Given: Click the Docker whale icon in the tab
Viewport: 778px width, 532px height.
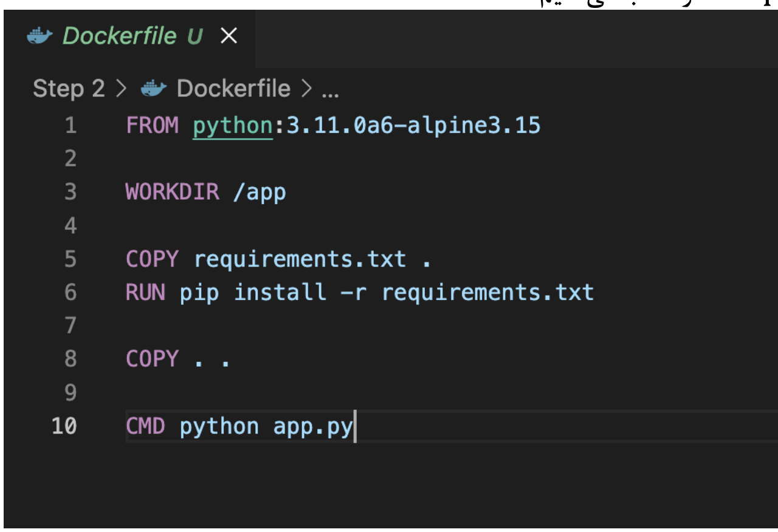Looking at the screenshot, I should coord(40,36).
